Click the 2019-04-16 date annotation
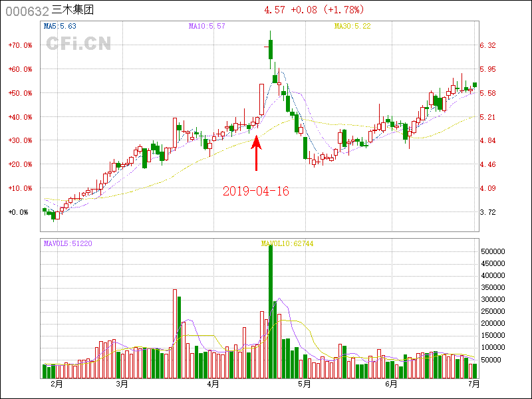The width and height of the screenshot is (532, 399). [x=256, y=191]
